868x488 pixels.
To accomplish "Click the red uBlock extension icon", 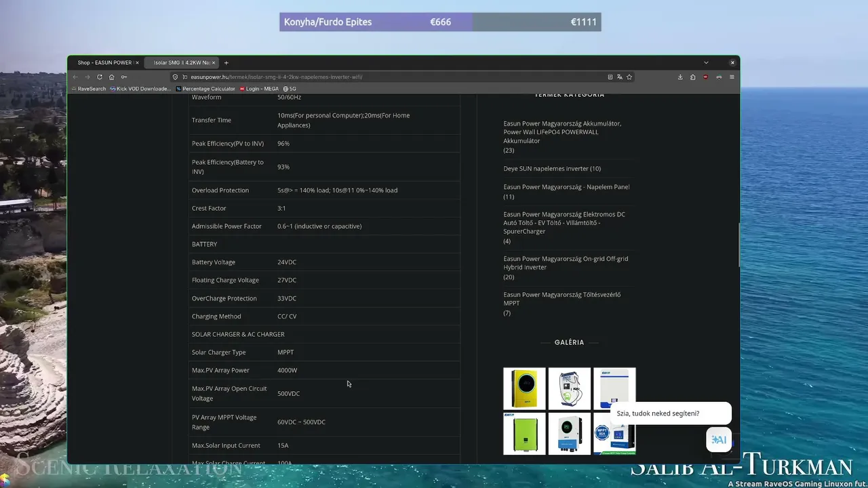I will 706,77.
